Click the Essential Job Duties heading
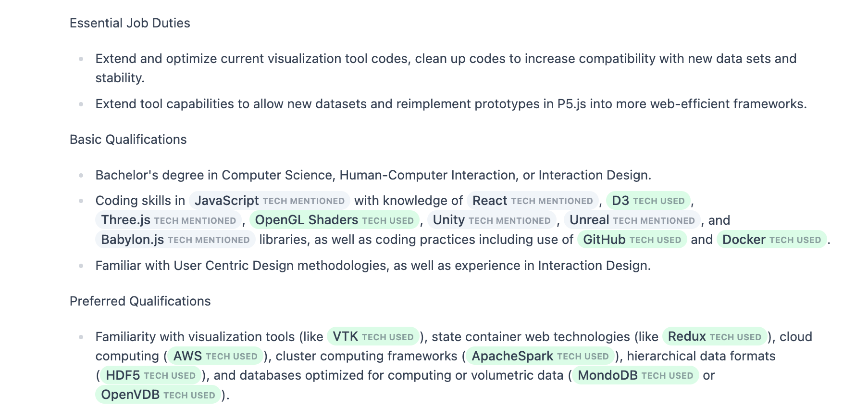Screen dimensions: 868x409 [130, 23]
